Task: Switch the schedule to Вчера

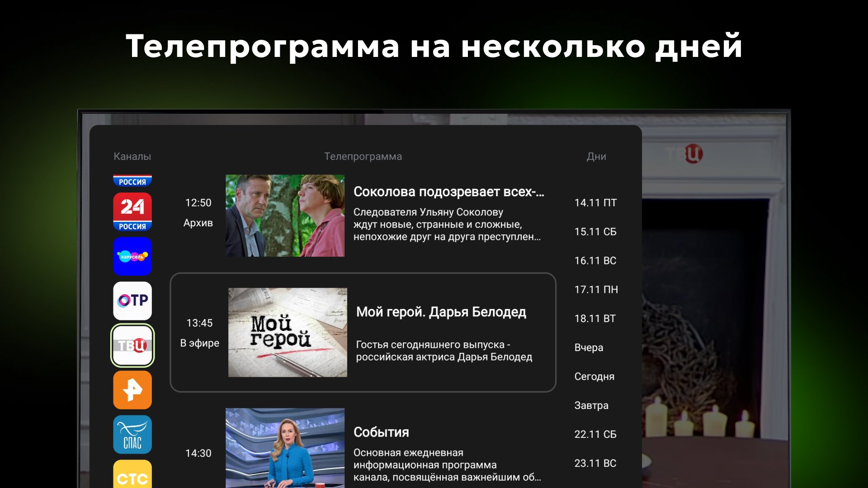Action: pos(589,347)
